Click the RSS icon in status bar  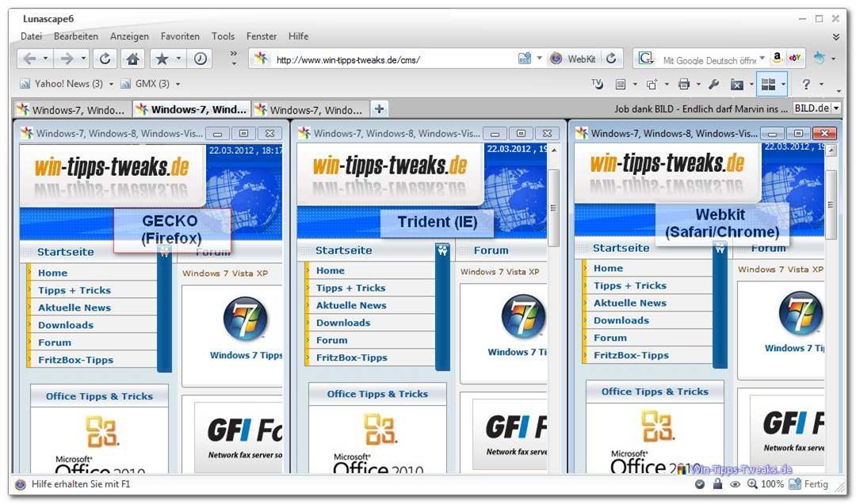(x=795, y=484)
